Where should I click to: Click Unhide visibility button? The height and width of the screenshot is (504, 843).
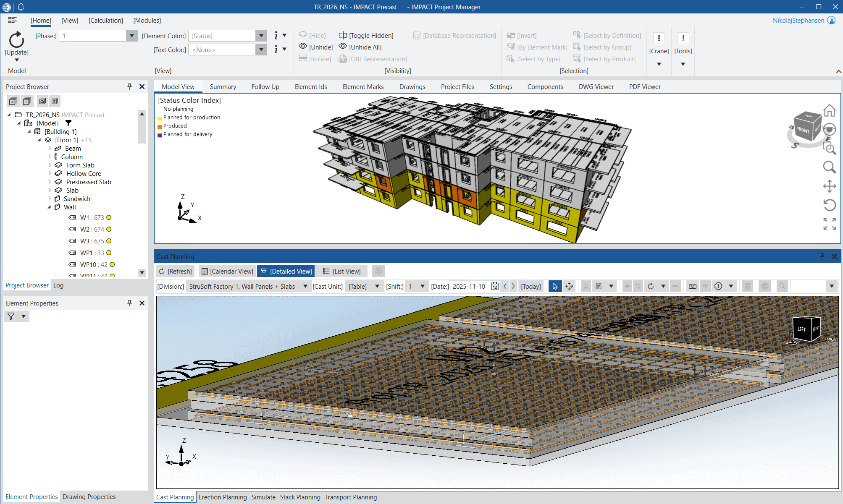(316, 47)
